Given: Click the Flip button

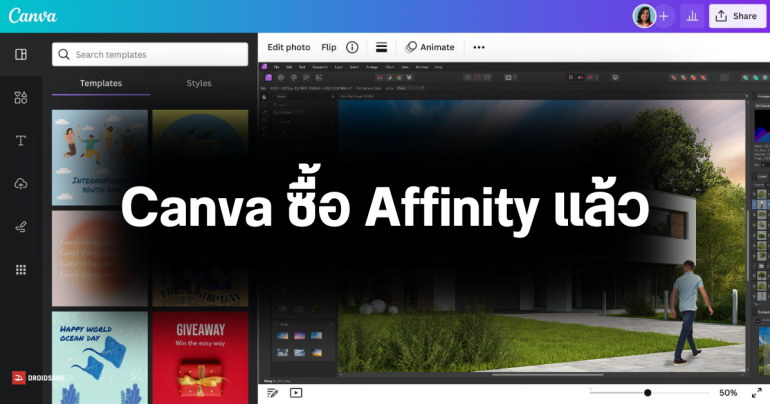Looking at the screenshot, I should (329, 47).
